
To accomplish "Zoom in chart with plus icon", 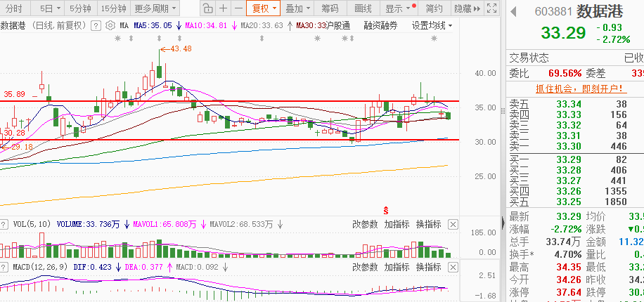I will point(223,8).
